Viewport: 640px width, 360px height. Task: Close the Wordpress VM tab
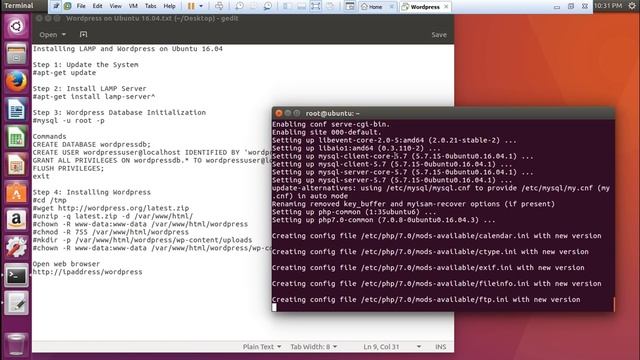point(446,7)
